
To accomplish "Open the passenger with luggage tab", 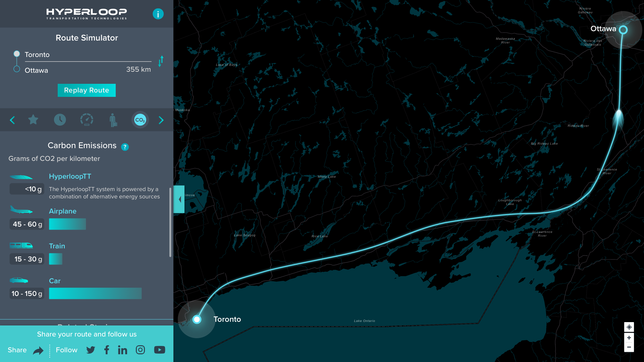I will point(113,120).
